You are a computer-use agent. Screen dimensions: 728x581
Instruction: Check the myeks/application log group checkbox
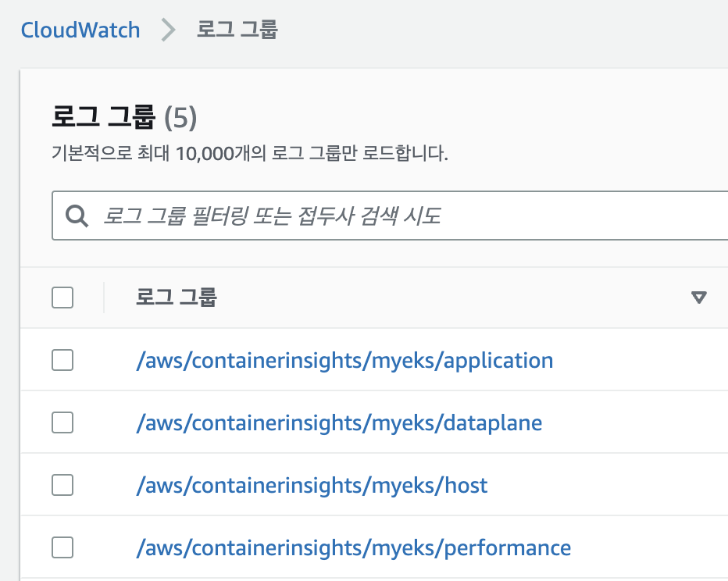[62, 360]
